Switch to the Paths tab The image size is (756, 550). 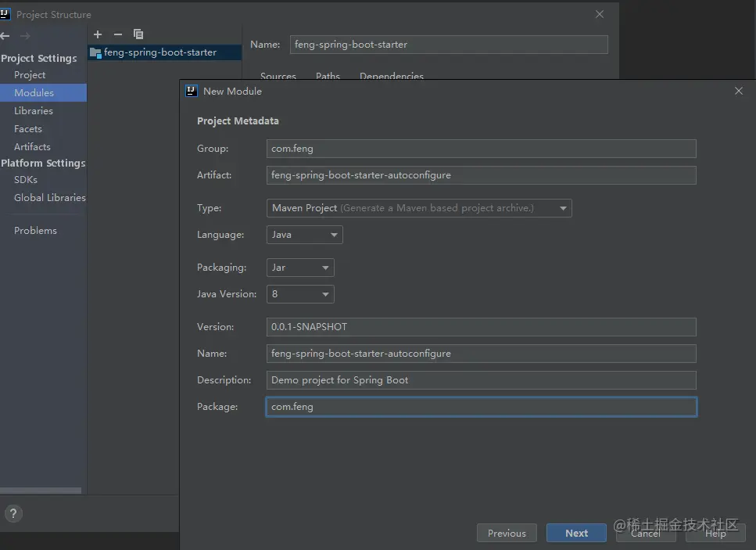328,75
